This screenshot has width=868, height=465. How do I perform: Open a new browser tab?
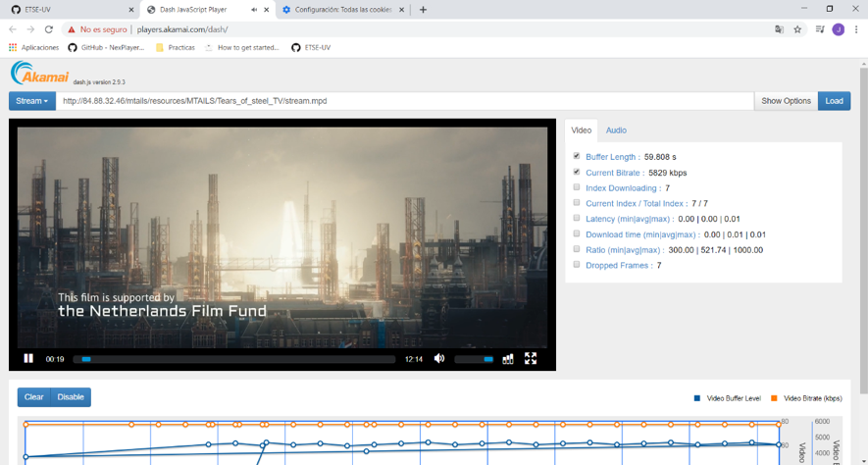pos(423,10)
